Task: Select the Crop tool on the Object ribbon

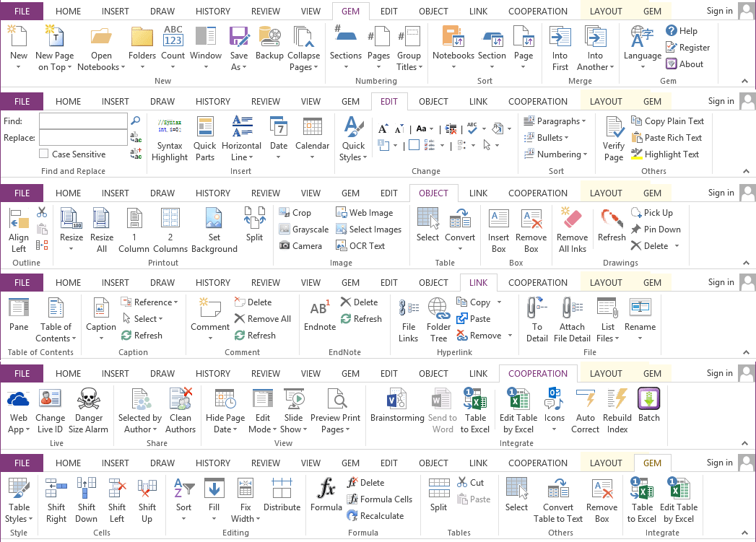Action: click(297, 212)
